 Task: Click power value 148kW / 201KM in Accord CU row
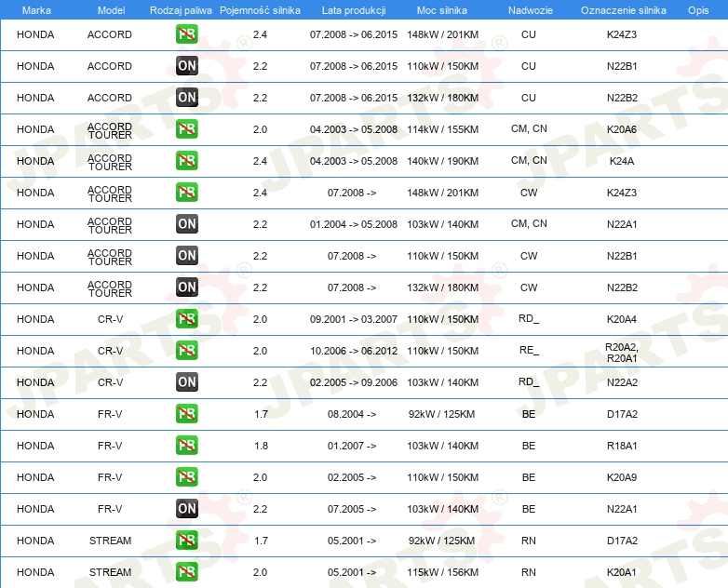pyautogui.click(x=442, y=34)
